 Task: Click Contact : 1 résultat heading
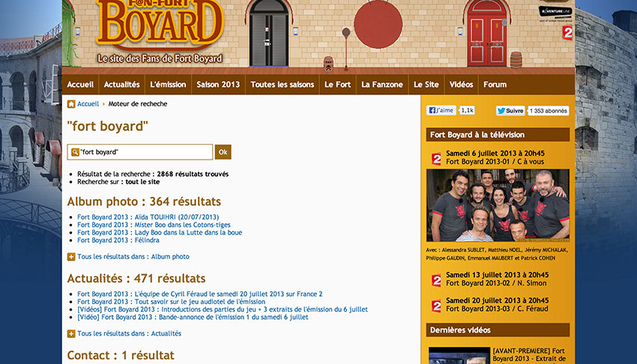tap(121, 355)
